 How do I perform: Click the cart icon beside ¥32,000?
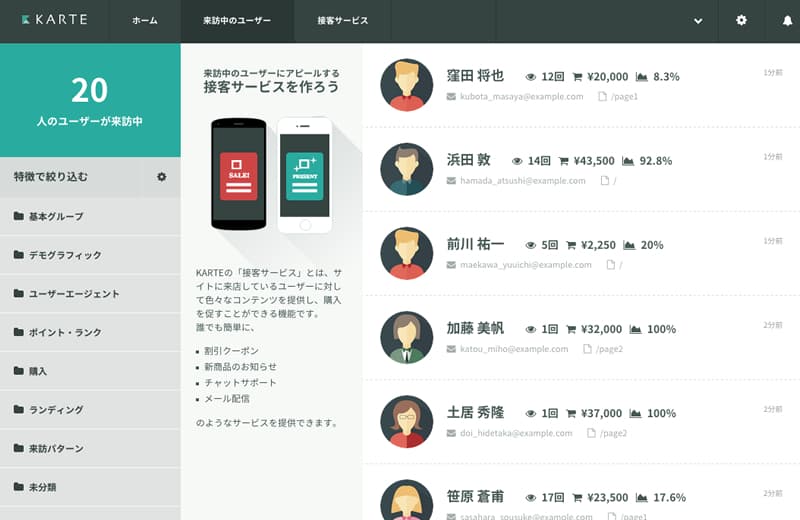pos(571,330)
